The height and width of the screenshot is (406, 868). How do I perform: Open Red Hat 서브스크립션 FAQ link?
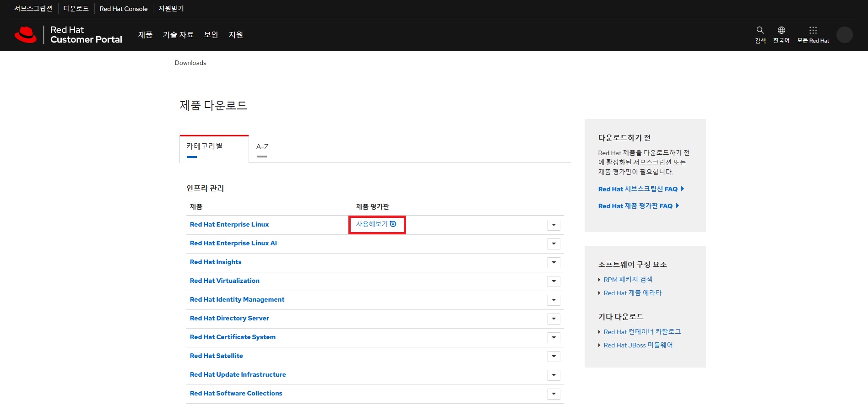click(x=641, y=189)
